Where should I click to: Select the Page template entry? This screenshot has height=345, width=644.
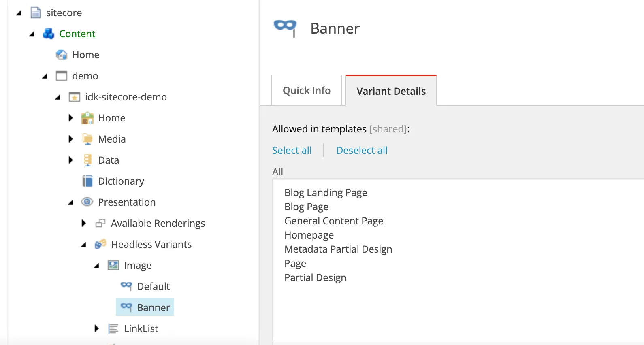[x=295, y=264]
